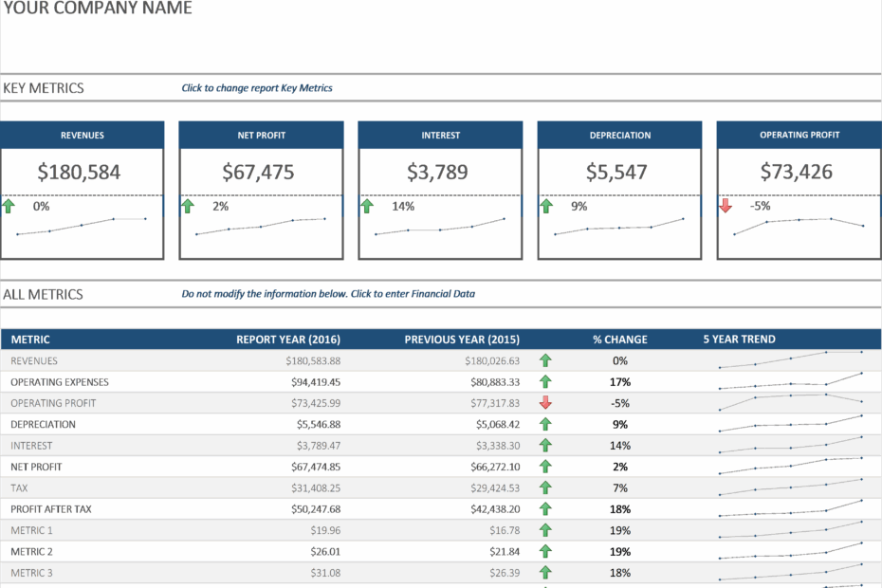Image resolution: width=882 pixels, height=588 pixels.
Task: Click the green growth arrow on Net Profit card
Action: click(188, 205)
